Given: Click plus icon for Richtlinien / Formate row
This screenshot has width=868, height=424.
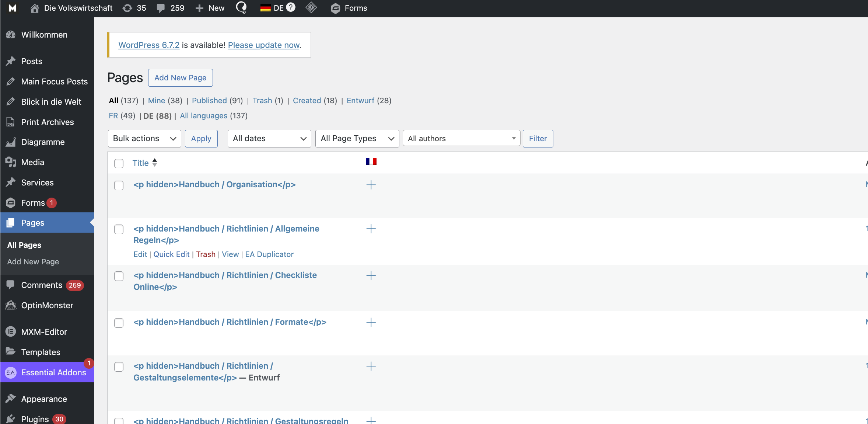Looking at the screenshot, I should tap(371, 323).
